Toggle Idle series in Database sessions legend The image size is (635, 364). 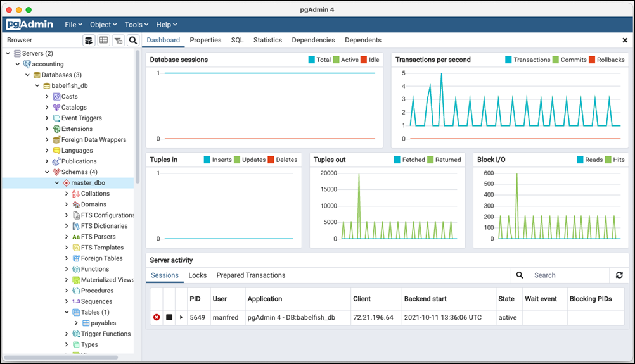click(x=364, y=60)
